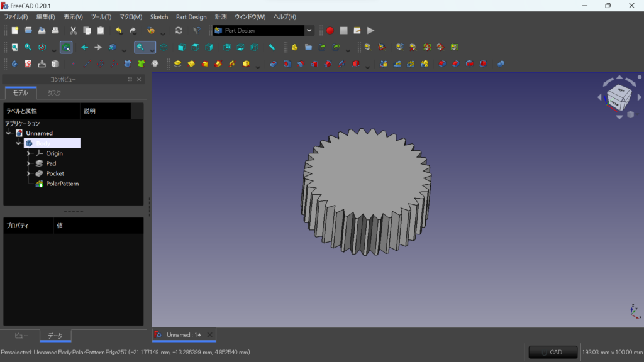Expand the Pocket tree item
The width and height of the screenshot is (644, 362).
tap(28, 173)
